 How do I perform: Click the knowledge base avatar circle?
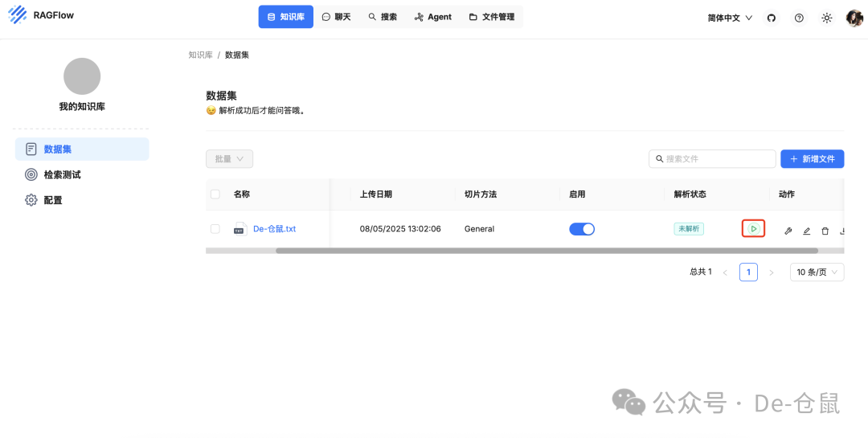[82, 76]
